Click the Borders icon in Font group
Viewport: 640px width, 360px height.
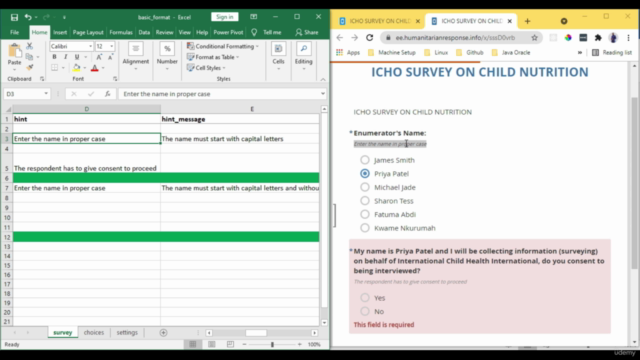pos(54,68)
